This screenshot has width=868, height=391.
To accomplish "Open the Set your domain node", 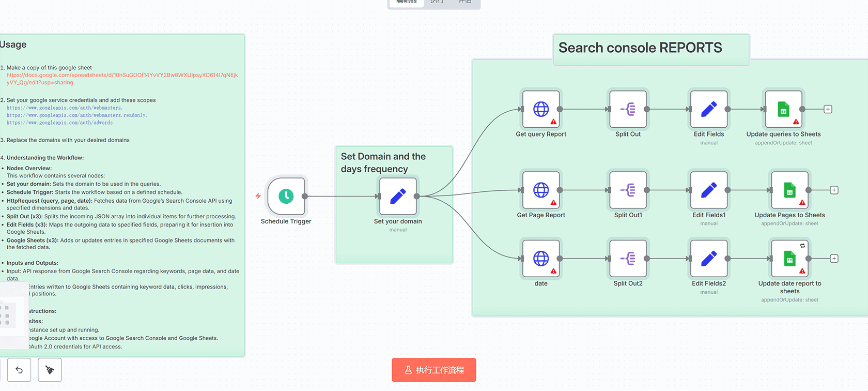I will click(398, 196).
